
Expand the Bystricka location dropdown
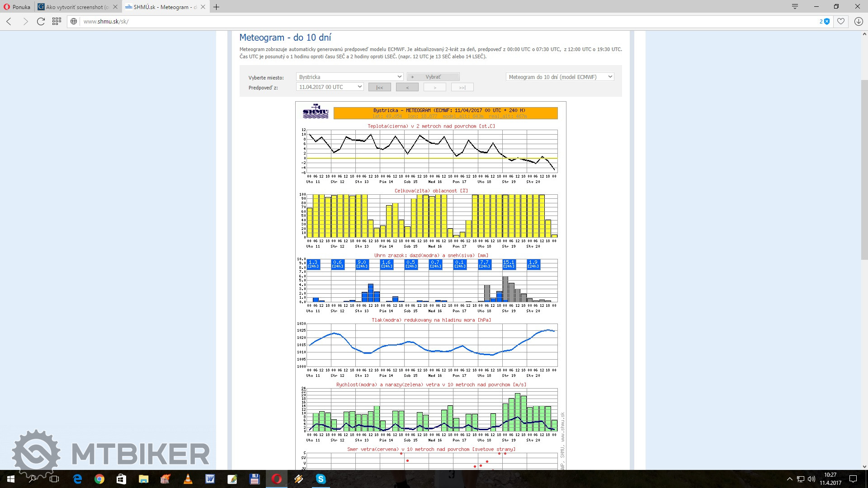349,77
